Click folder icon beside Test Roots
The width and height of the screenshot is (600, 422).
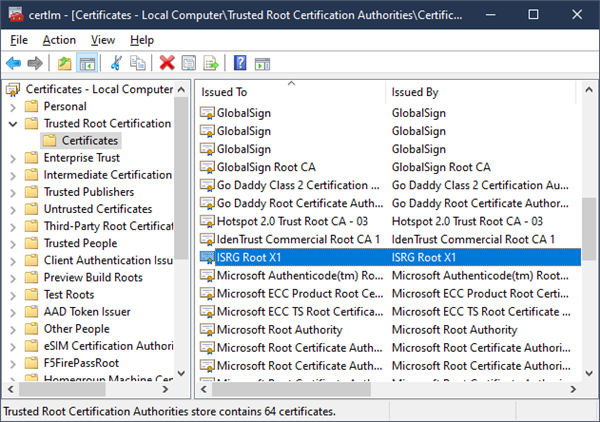coord(31,295)
